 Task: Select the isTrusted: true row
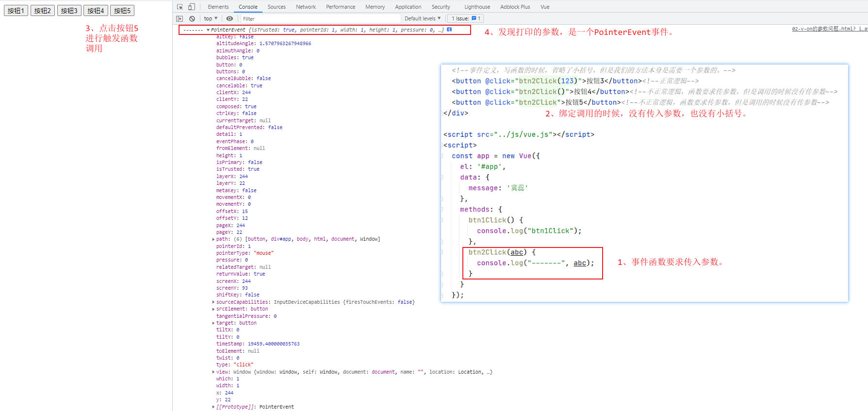click(238, 169)
